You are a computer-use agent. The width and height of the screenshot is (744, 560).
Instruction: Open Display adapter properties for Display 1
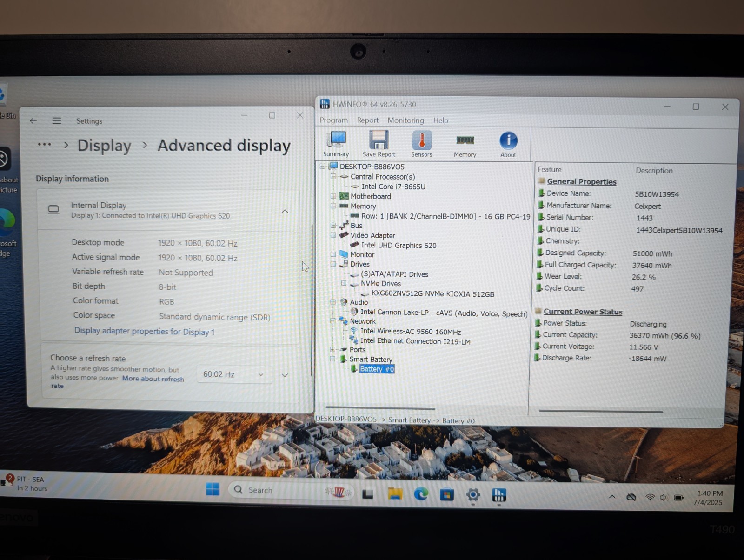click(x=144, y=331)
